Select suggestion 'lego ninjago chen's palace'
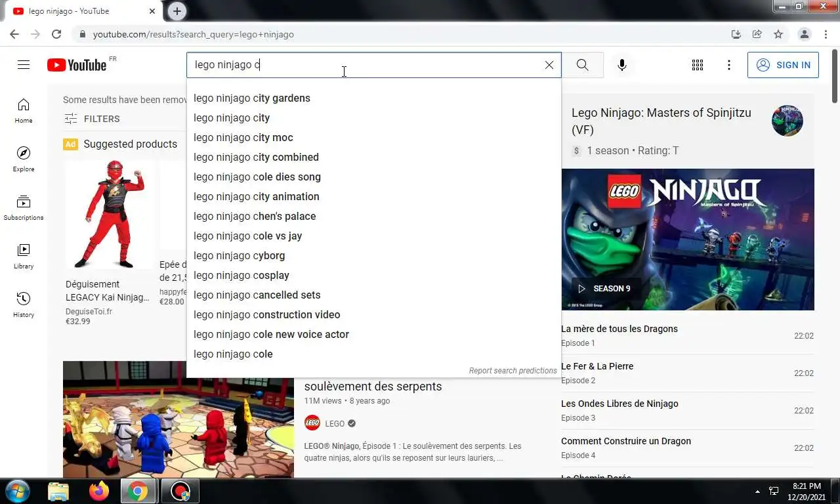This screenshot has width=840, height=504. tap(374, 217)
